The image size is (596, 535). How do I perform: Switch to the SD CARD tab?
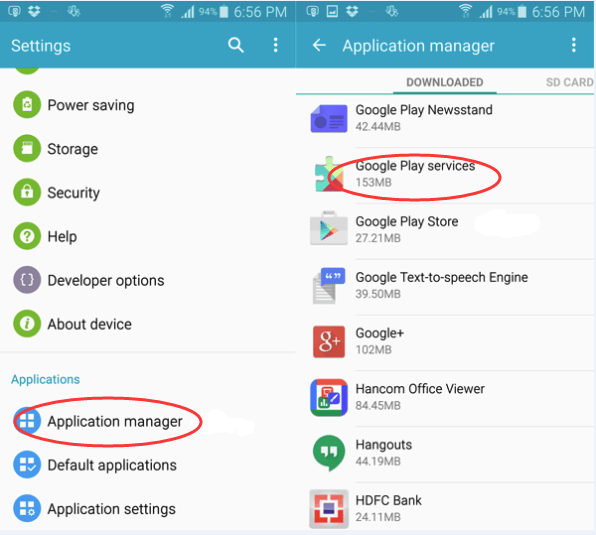click(x=569, y=82)
